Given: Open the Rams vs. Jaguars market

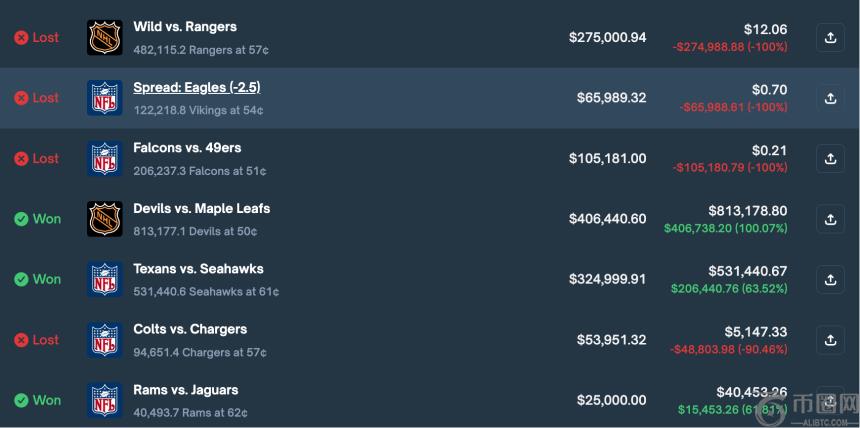Looking at the screenshot, I should [x=185, y=390].
